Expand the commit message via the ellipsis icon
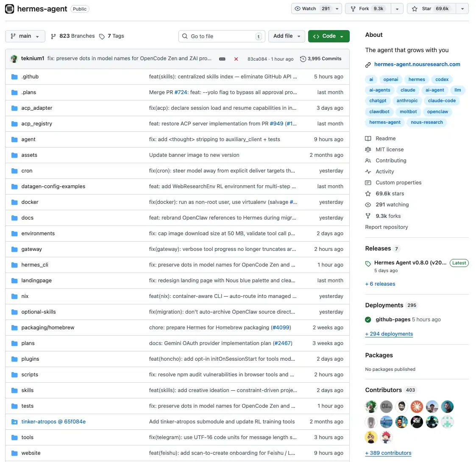Screen dimensions: 476x462 (222, 59)
